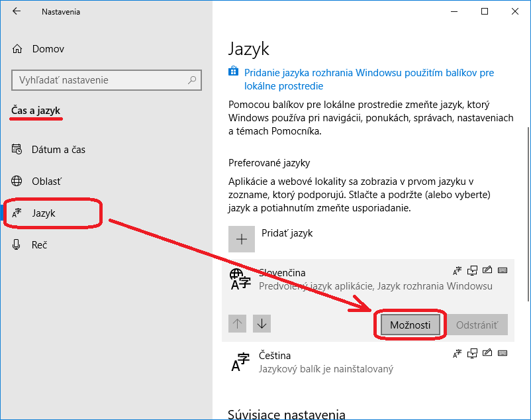
Task: Click the Slovenčina globe language icon
Action: (240, 280)
